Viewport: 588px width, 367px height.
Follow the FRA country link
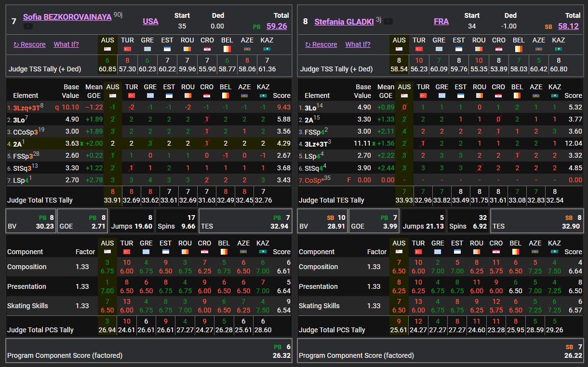click(441, 21)
